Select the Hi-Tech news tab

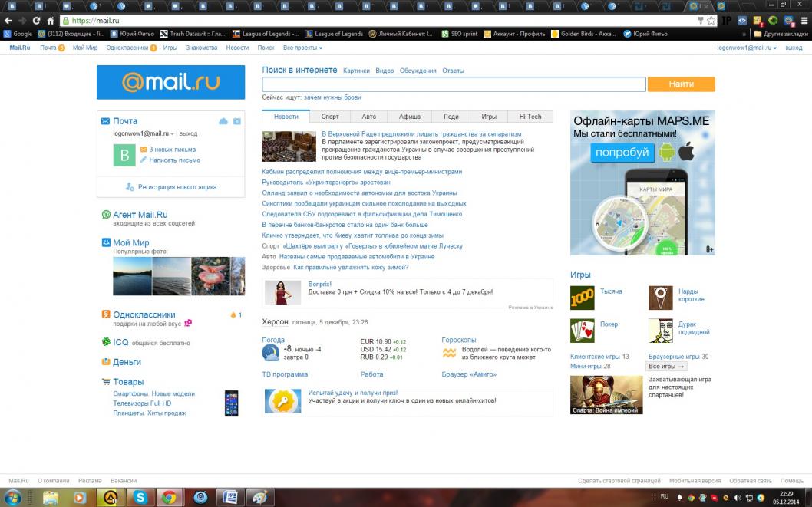tap(530, 117)
